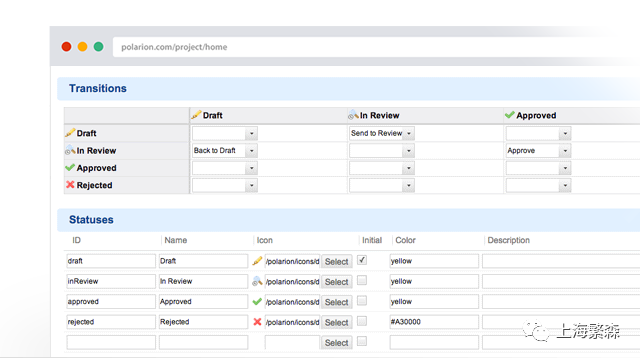Click the Color field of draft row
This screenshot has width=640, height=360.
click(434, 261)
